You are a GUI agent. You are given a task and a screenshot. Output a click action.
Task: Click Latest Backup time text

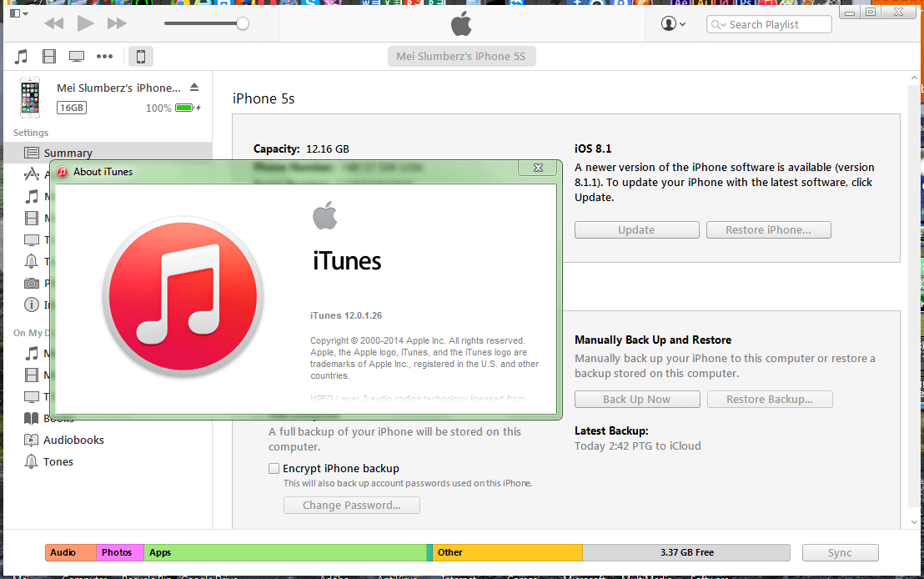tap(638, 446)
